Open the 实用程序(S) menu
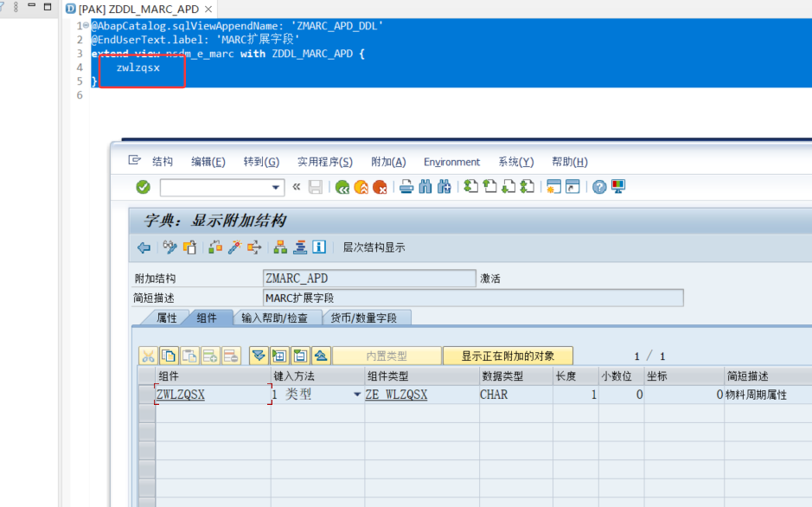 point(324,162)
